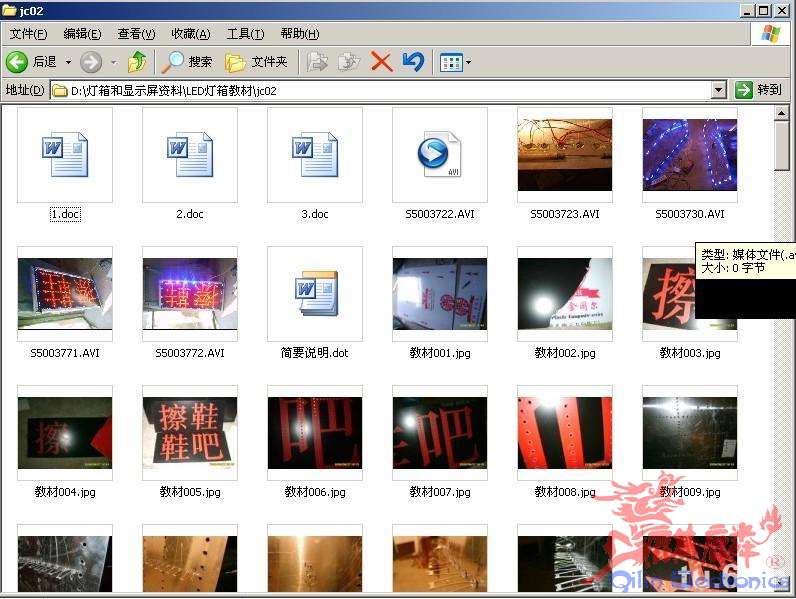Click the file name label 1.doc
Viewport: 796px width, 599px height.
click(x=65, y=214)
